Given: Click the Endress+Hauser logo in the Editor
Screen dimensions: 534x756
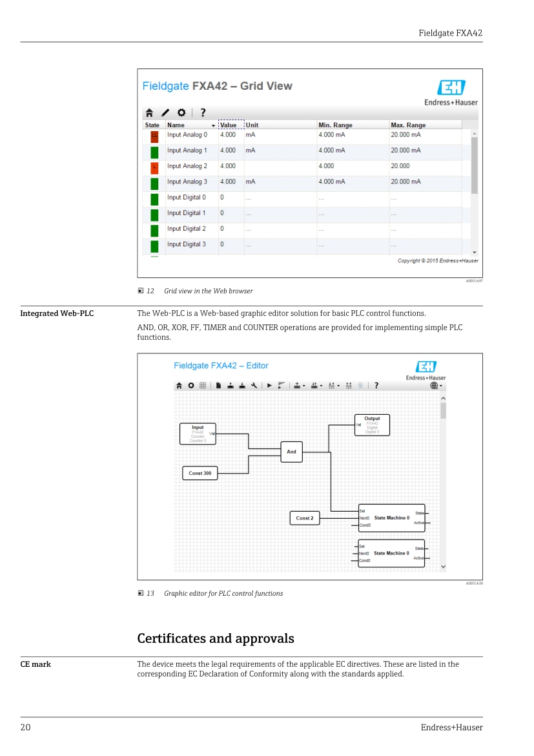Looking at the screenshot, I should click(x=426, y=371).
